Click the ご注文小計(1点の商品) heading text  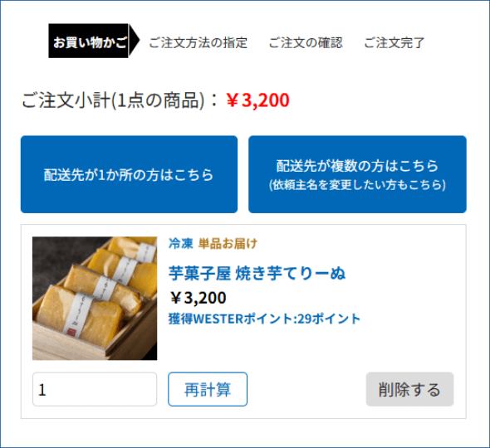tap(113, 100)
